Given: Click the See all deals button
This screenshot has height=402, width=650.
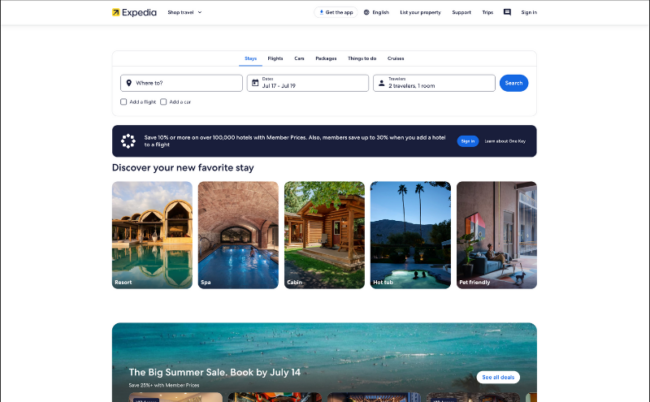Looking at the screenshot, I should coord(498,377).
